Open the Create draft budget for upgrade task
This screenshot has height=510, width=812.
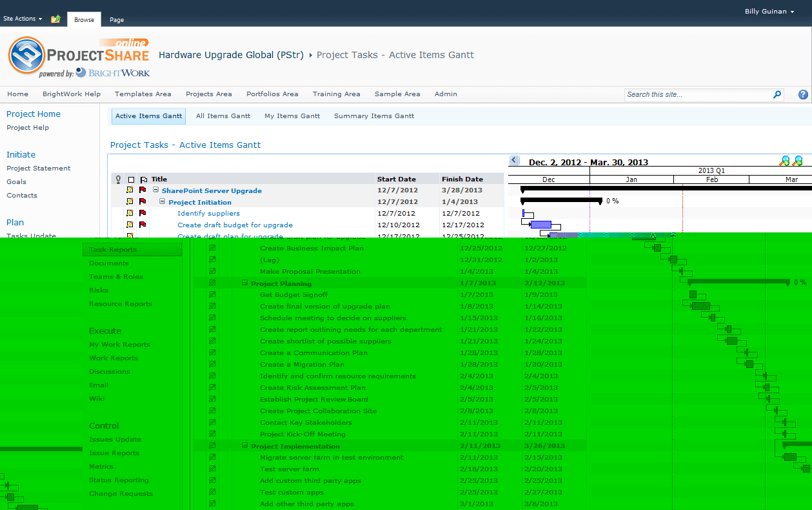(x=235, y=225)
